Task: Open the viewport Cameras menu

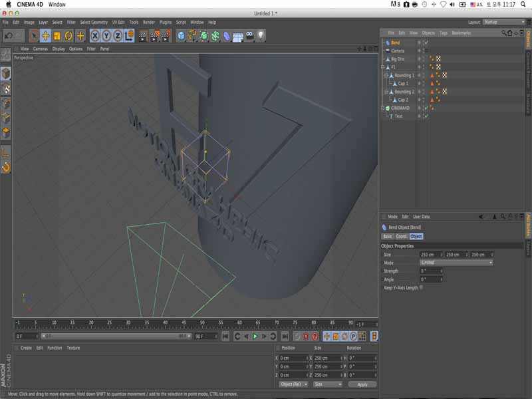Action: tap(41, 49)
